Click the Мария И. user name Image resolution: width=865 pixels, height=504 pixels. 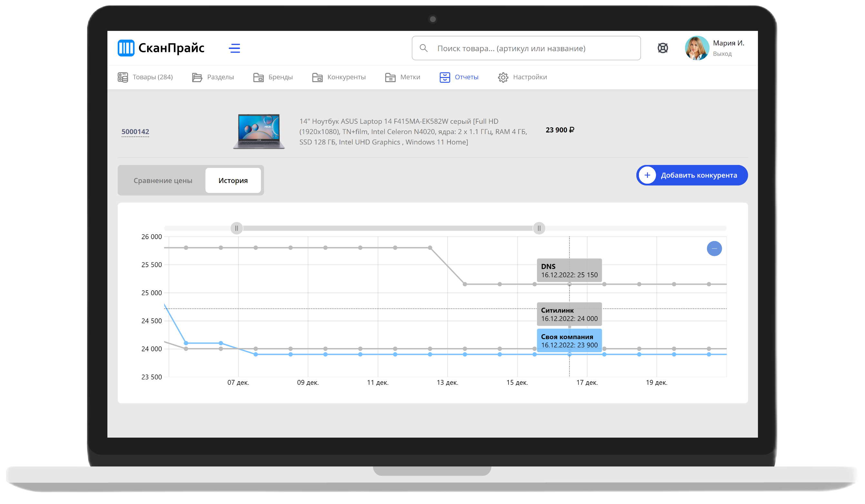click(728, 43)
